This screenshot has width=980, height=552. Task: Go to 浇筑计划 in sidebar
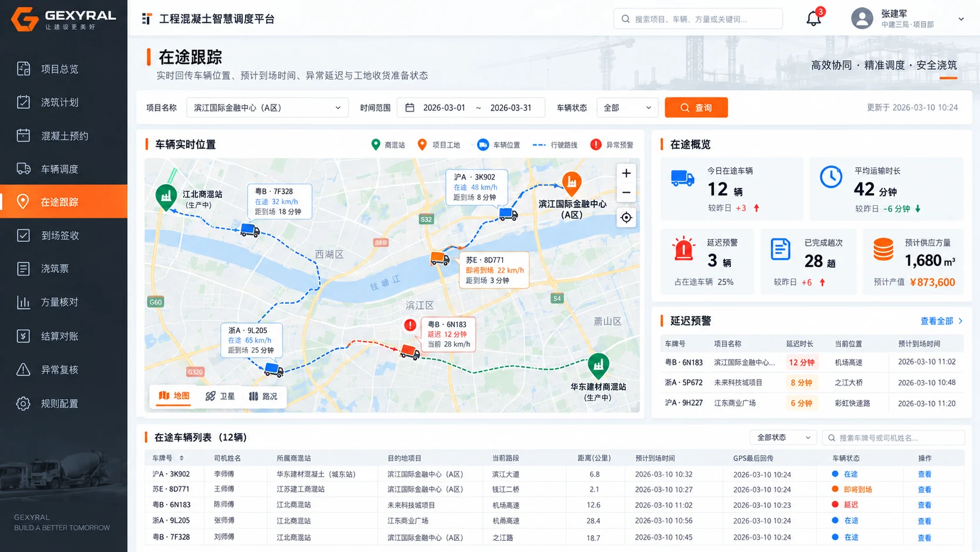tap(63, 102)
